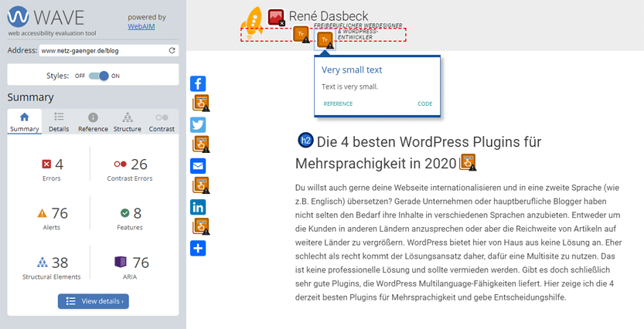This screenshot has height=329, width=644.
Task: Click the WAVE alert icon below LinkedIn
Action: click(201, 226)
